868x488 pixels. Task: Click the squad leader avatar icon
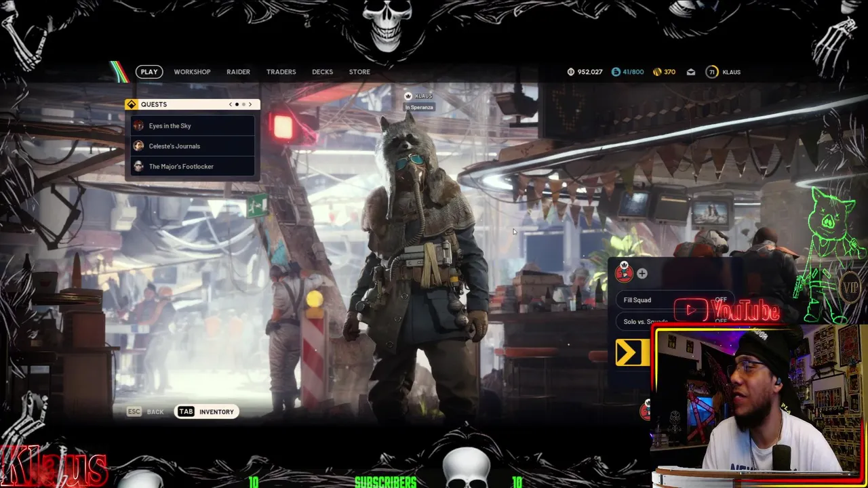pos(624,272)
